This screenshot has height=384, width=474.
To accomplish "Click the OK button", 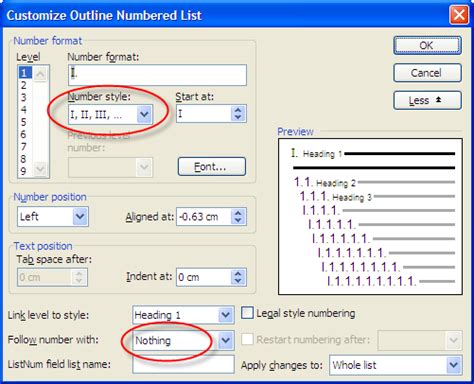I will point(428,45).
